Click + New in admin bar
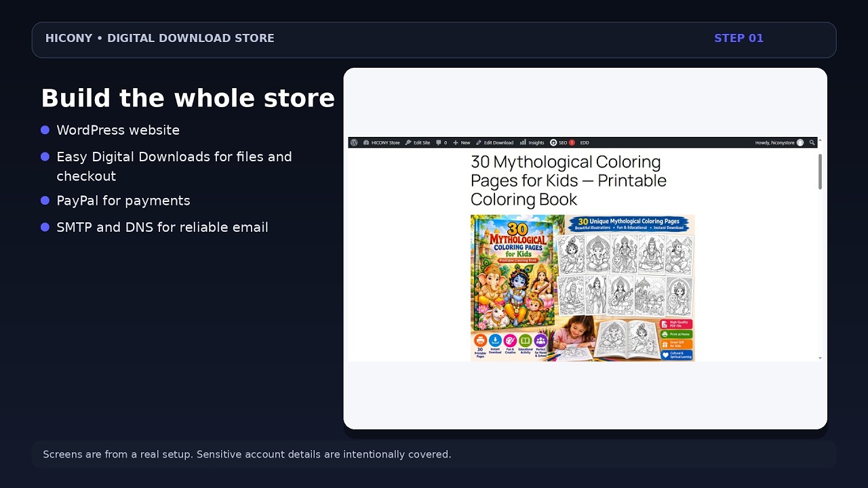The height and width of the screenshot is (488, 868). tap(462, 142)
